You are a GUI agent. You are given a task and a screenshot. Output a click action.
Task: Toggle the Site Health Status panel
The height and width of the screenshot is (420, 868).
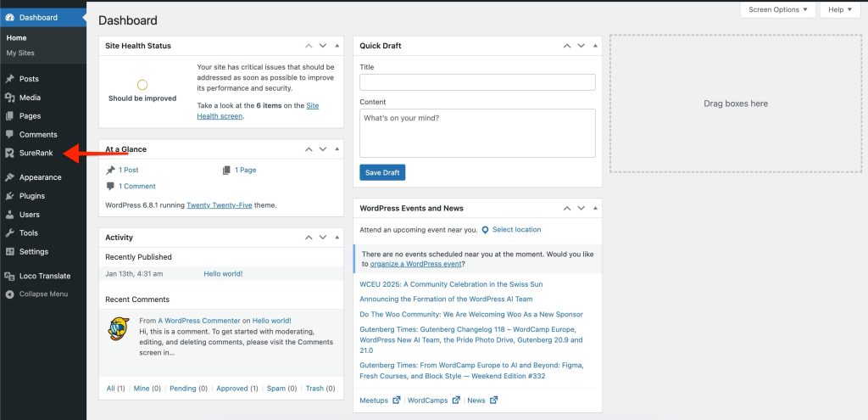coord(337,46)
